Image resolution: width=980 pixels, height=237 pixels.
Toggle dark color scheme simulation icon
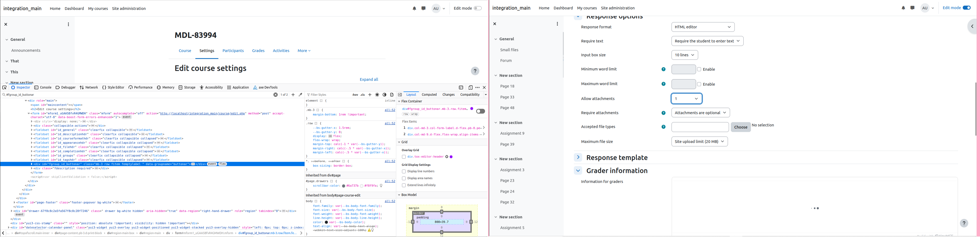[x=385, y=95]
